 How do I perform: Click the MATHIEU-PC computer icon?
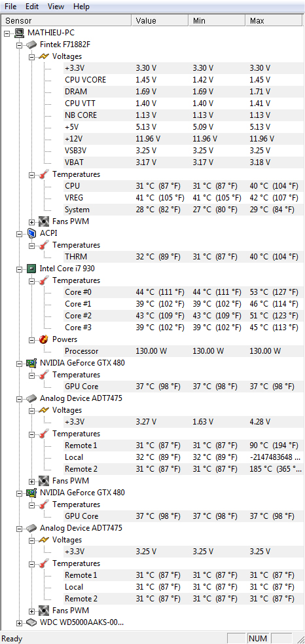19,33
